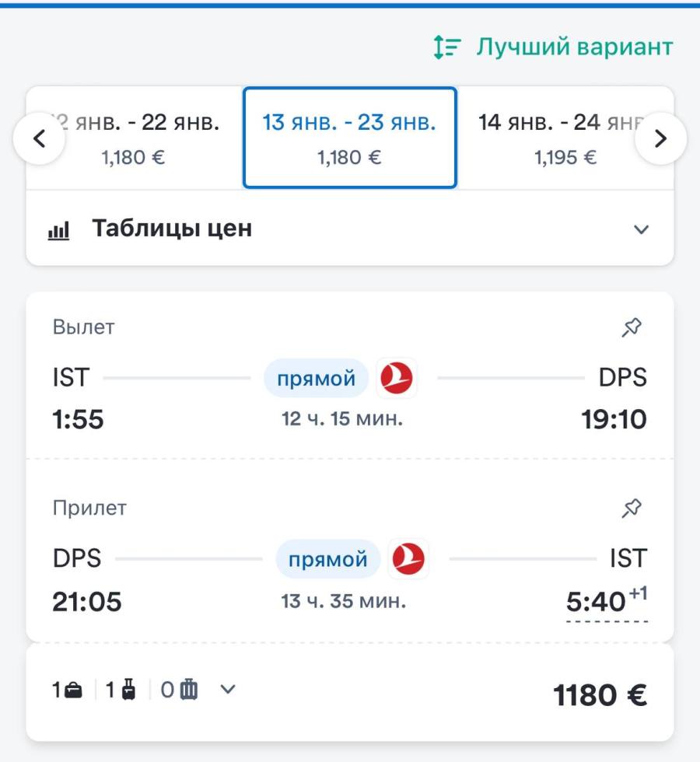Click the checked suitcase icon
This screenshot has height=762, width=700.
(x=189, y=690)
